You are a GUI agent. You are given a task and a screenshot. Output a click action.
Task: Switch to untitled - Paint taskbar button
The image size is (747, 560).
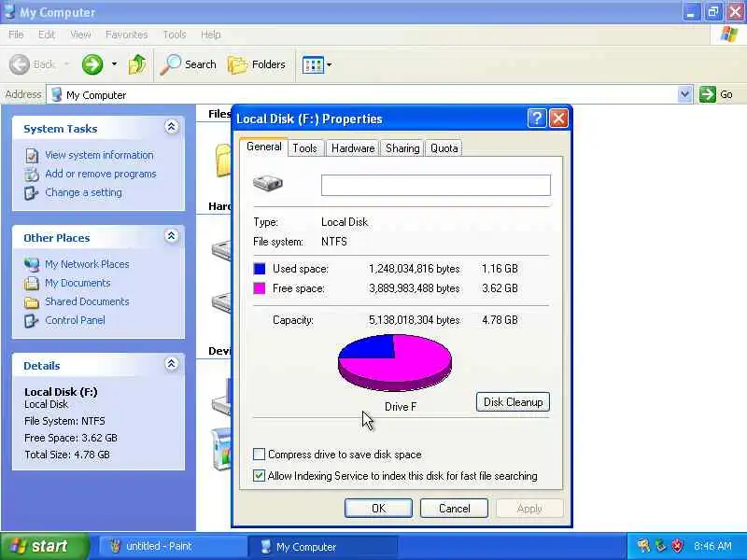pyautogui.click(x=173, y=546)
